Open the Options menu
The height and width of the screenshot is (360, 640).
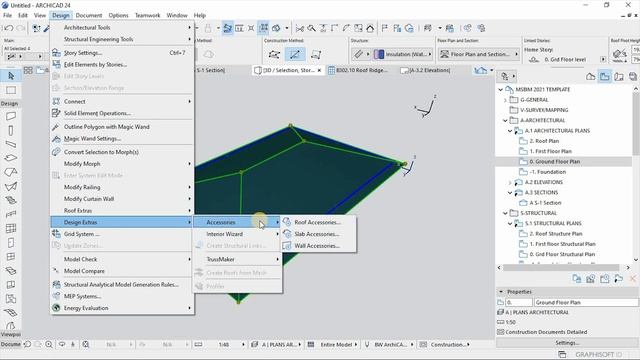click(x=118, y=15)
